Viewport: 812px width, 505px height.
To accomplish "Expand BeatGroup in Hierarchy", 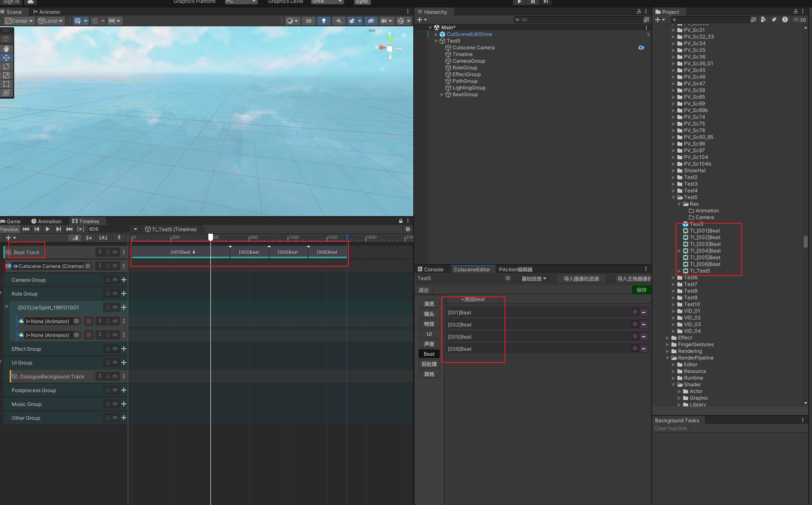I will click(x=442, y=94).
